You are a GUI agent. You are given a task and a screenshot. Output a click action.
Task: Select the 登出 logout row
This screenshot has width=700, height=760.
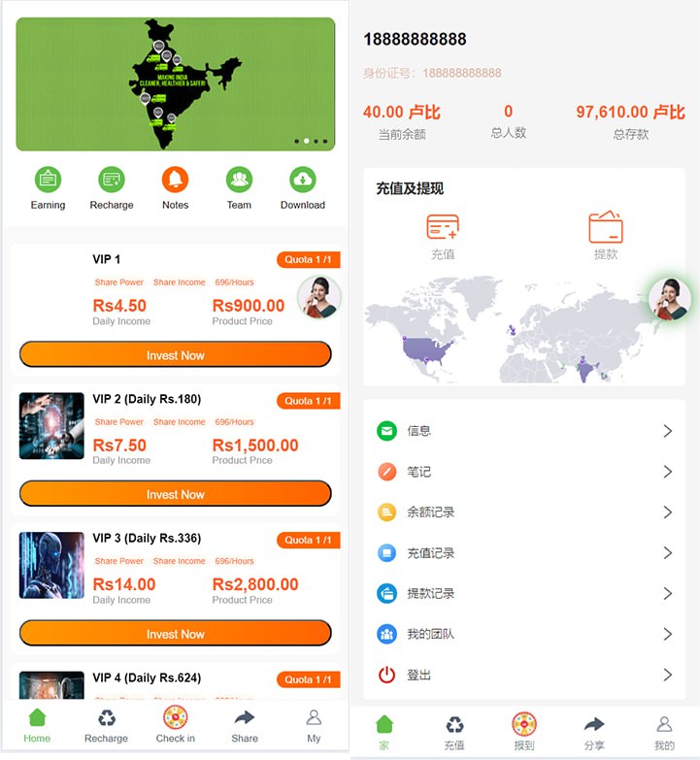[524, 675]
